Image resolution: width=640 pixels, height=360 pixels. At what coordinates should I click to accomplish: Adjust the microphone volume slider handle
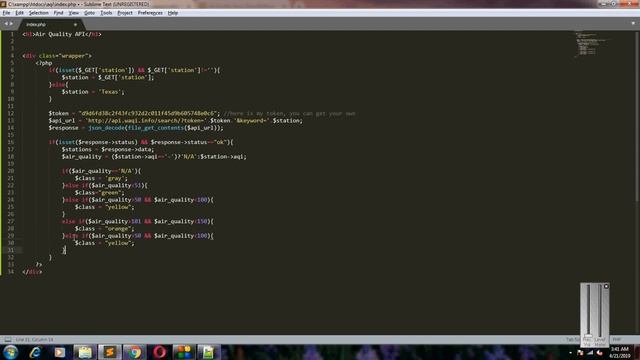click(x=588, y=336)
